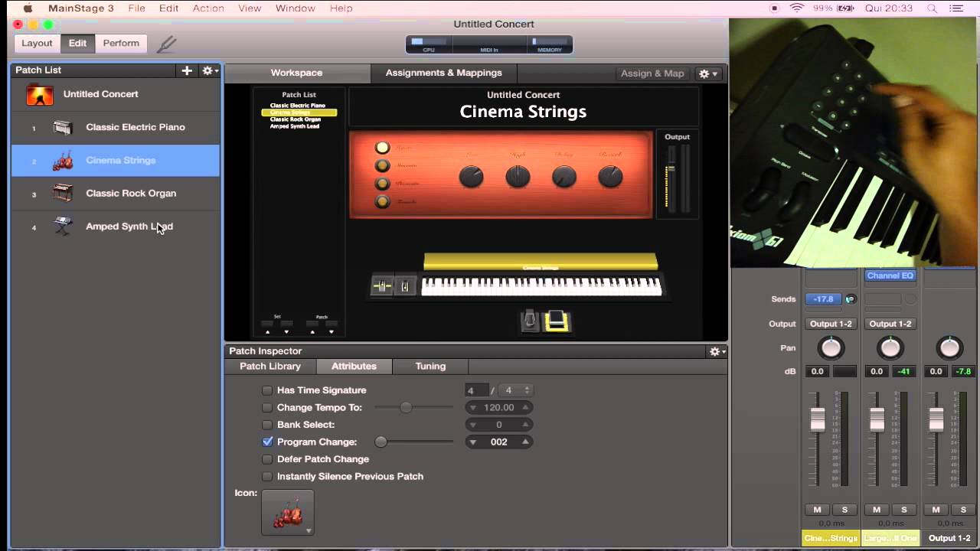Open the Action menu

[x=208, y=8]
